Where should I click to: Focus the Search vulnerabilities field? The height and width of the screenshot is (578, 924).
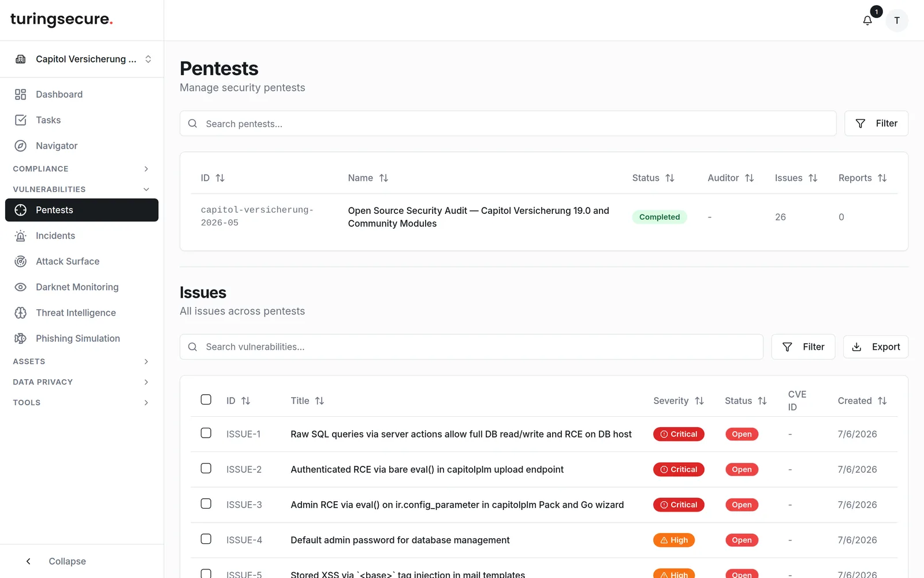471,347
